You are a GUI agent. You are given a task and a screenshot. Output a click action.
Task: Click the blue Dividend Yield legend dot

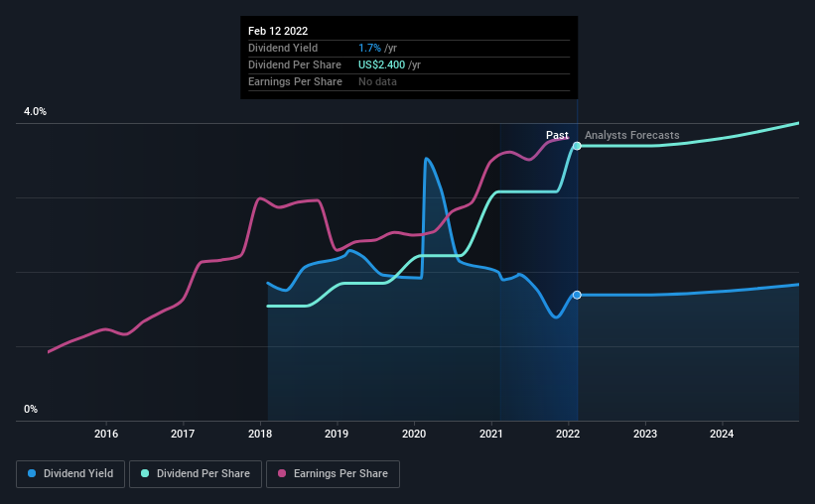[33, 474]
